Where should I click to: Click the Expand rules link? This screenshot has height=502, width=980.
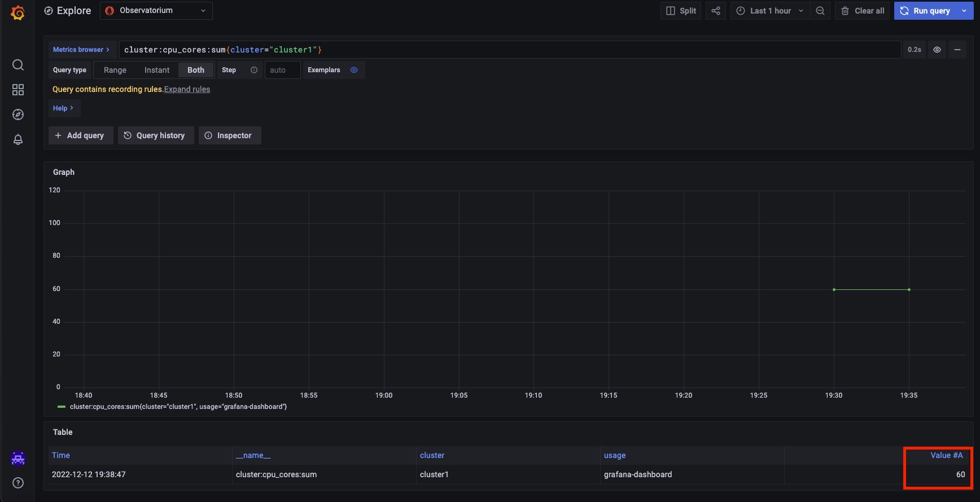(x=187, y=89)
